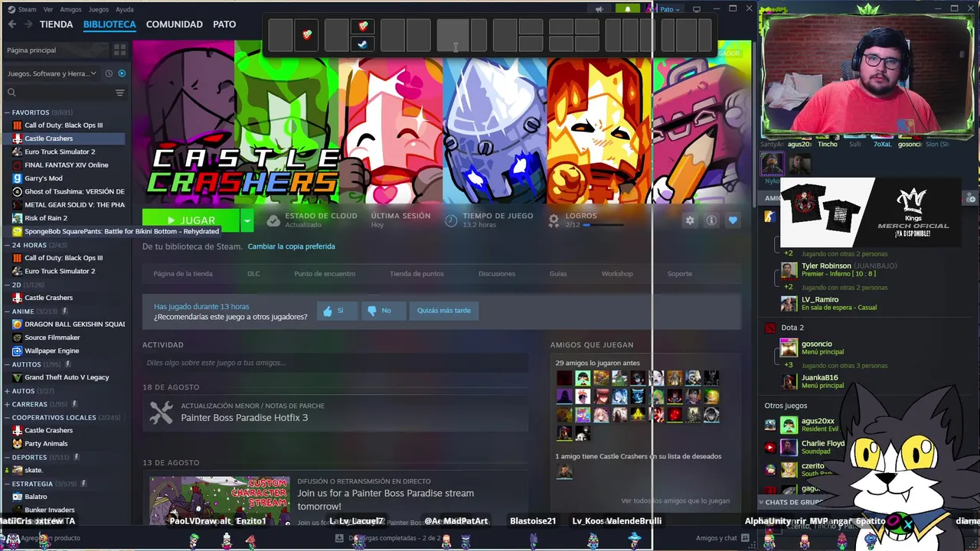This screenshot has width=980, height=551.
Task: Open the Amigos menu
Action: [70, 9]
